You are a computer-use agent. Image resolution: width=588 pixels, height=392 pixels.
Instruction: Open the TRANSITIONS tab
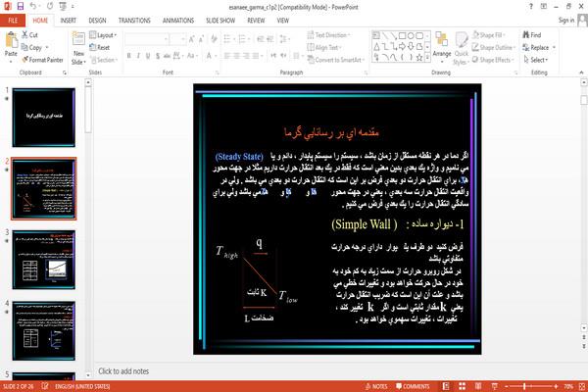tap(134, 21)
